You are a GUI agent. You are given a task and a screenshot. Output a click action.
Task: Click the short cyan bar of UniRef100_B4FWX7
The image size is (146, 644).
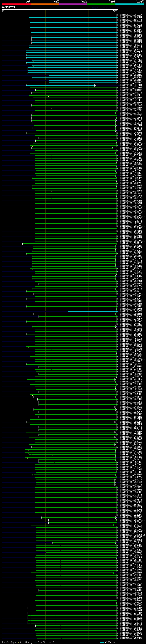(x=93, y=312)
